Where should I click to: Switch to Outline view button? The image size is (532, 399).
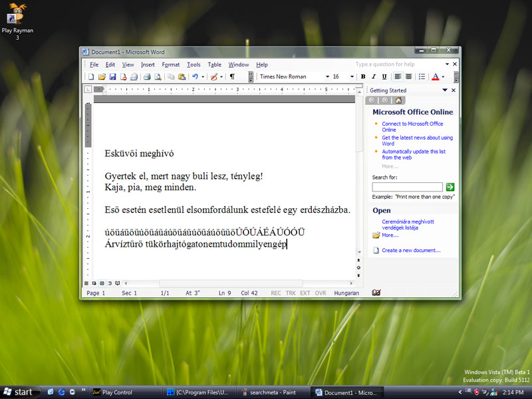click(x=110, y=283)
